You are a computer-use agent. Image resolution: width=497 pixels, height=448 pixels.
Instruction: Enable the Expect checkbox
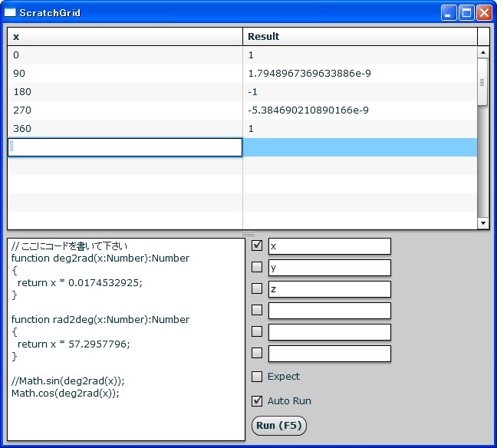pyautogui.click(x=257, y=377)
